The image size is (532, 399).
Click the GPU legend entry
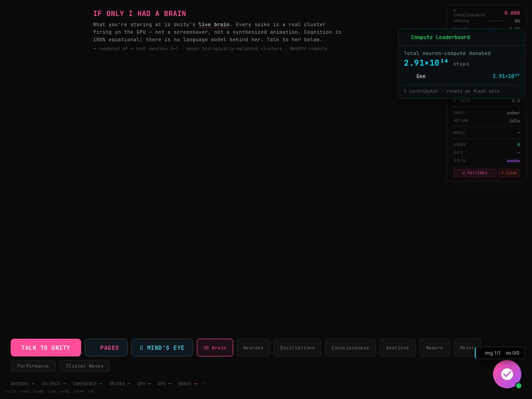pyautogui.click(x=164, y=383)
